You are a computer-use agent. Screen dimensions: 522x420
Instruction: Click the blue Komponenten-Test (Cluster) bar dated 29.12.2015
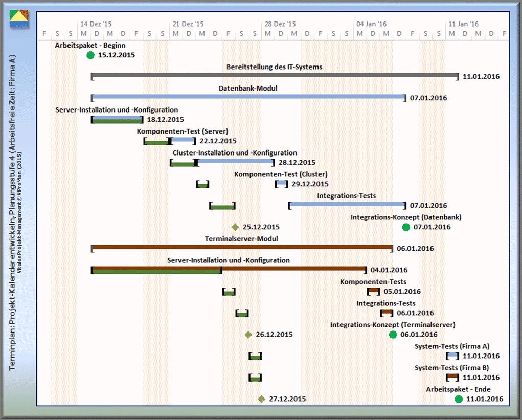pyautogui.click(x=281, y=183)
